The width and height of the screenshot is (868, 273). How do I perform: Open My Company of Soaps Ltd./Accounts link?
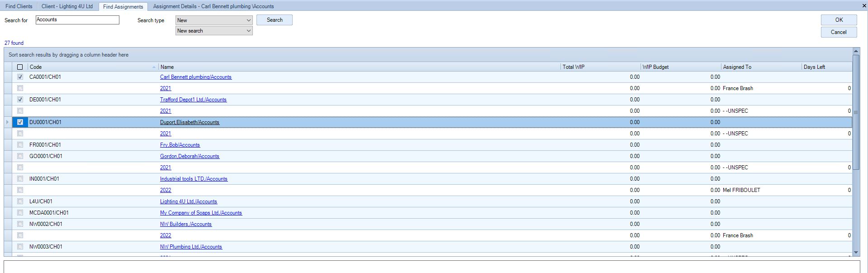201,213
